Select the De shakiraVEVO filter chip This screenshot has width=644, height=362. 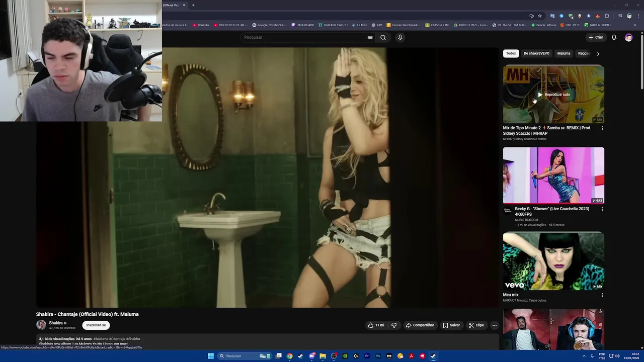pos(536,53)
